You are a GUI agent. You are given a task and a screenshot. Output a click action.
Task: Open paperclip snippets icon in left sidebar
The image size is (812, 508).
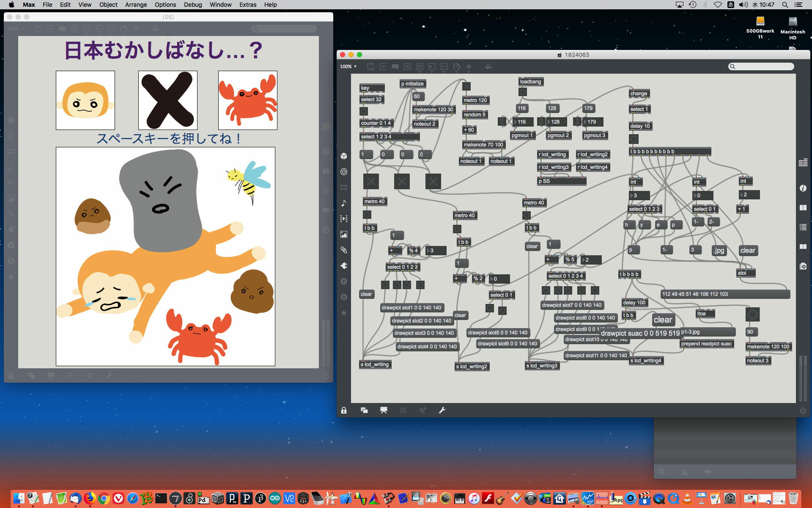click(x=344, y=250)
